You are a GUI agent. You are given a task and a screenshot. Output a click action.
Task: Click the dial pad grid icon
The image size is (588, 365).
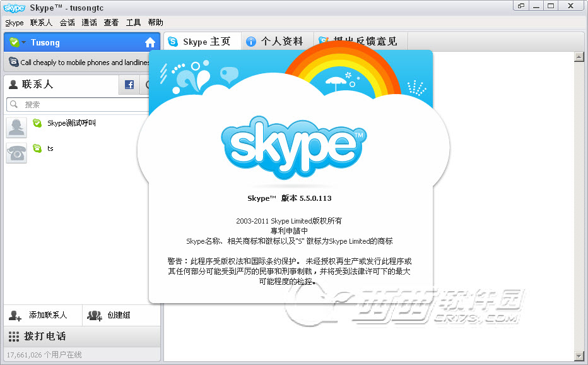(x=14, y=337)
